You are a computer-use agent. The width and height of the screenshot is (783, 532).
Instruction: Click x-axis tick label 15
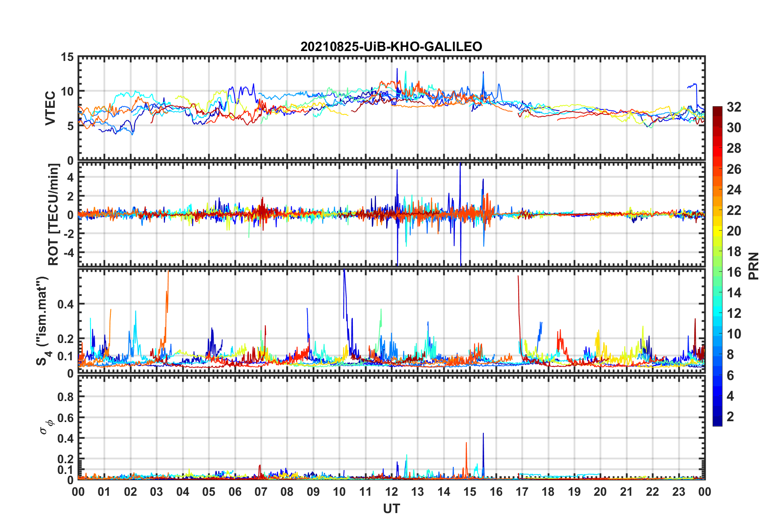(x=470, y=492)
